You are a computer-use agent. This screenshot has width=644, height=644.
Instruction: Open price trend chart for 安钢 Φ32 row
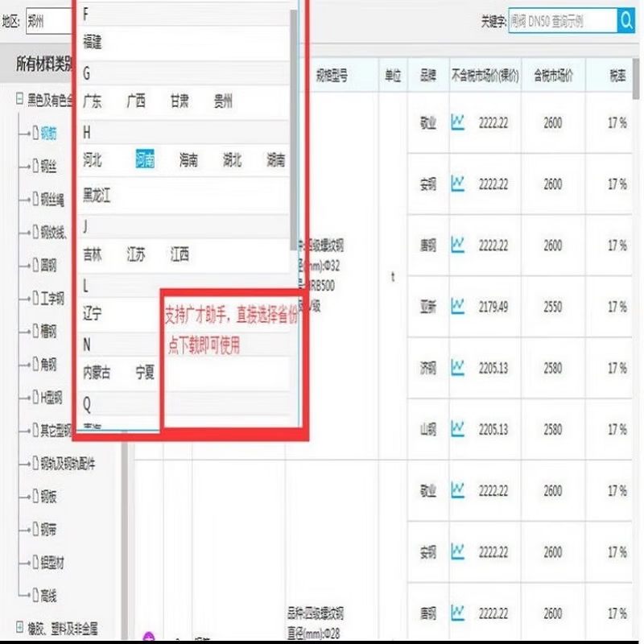(x=457, y=184)
